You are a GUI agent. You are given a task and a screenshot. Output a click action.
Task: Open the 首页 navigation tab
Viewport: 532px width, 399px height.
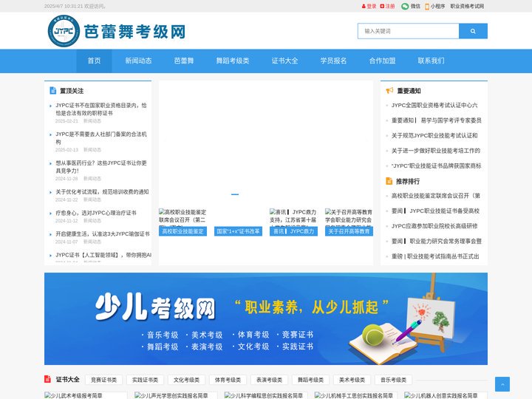[x=94, y=61]
